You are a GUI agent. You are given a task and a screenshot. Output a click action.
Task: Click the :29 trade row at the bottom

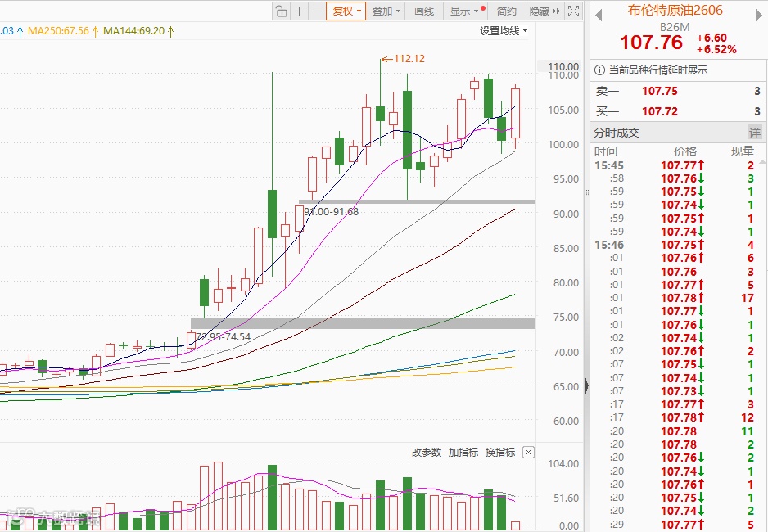click(x=675, y=524)
